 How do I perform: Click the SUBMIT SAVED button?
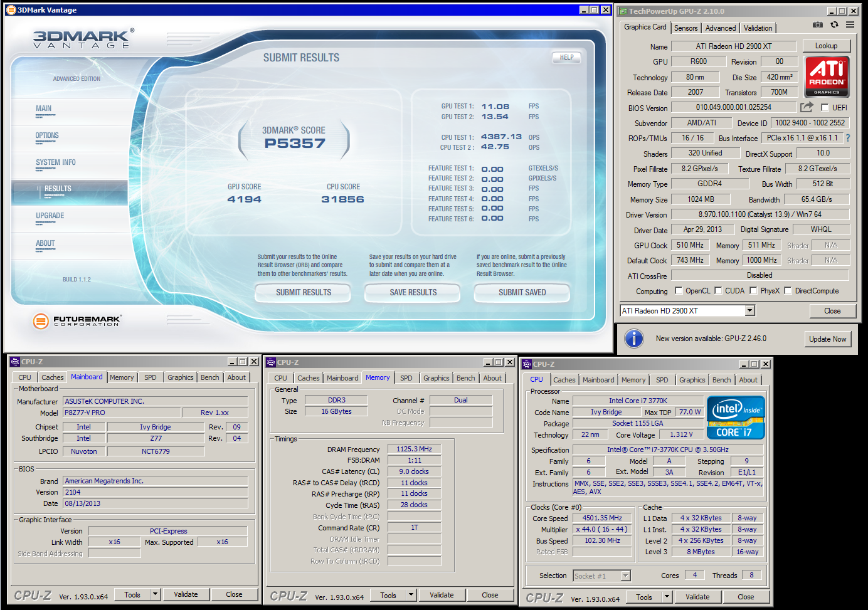[x=522, y=293]
